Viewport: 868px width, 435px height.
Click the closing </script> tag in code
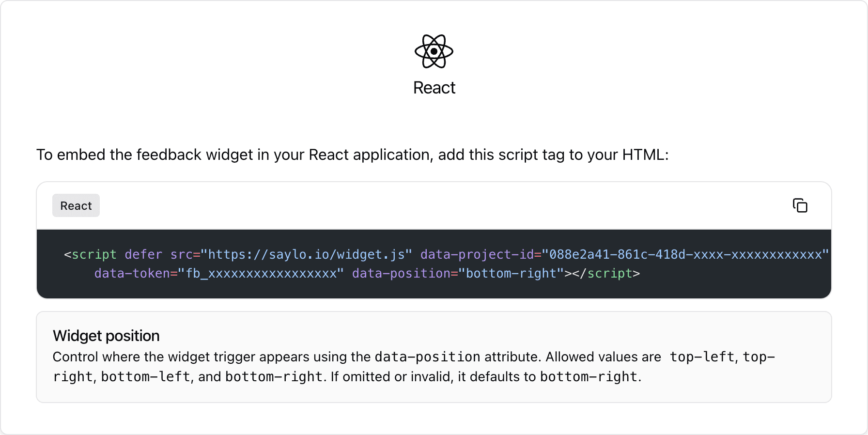[606, 273]
